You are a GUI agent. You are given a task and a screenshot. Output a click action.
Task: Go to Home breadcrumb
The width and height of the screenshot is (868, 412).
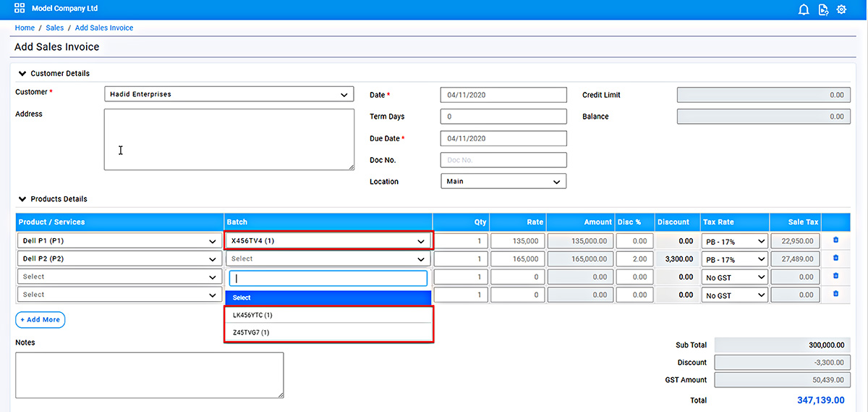coord(25,28)
